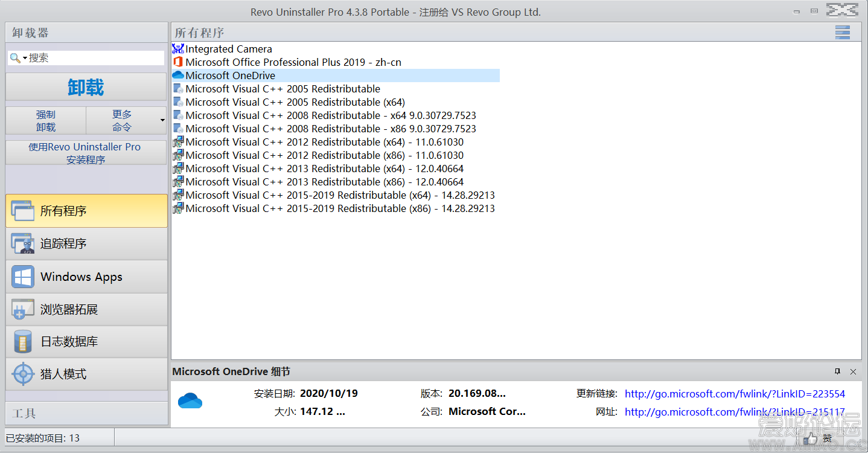Click the 更多命令 button
Viewport: 868px width, 453px height.
(122, 120)
